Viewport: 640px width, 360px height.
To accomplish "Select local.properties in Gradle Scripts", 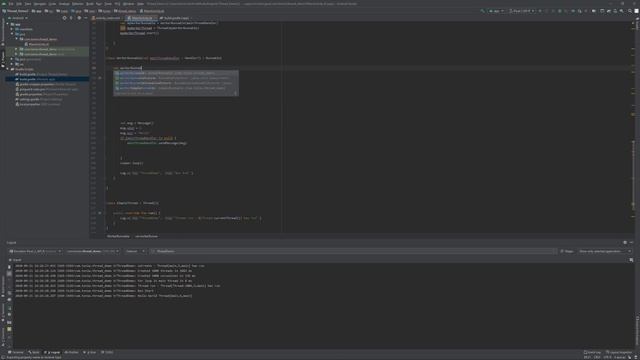I will coord(47,104).
